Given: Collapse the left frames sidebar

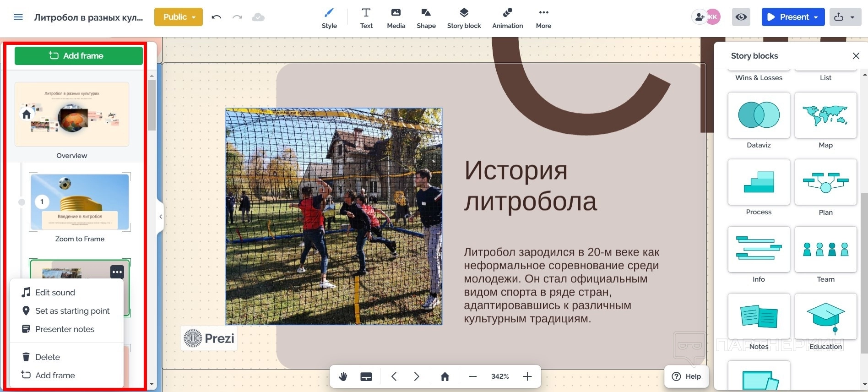Looking at the screenshot, I should (x=161, y=217).
